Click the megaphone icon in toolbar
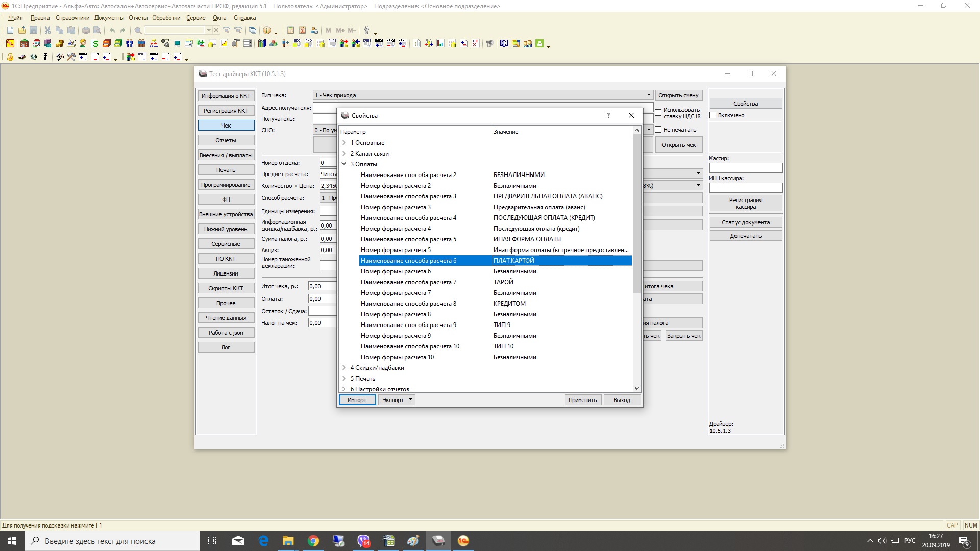Image resolution: width=980 pixels, height=551 pixels. [x=489, y=44]
